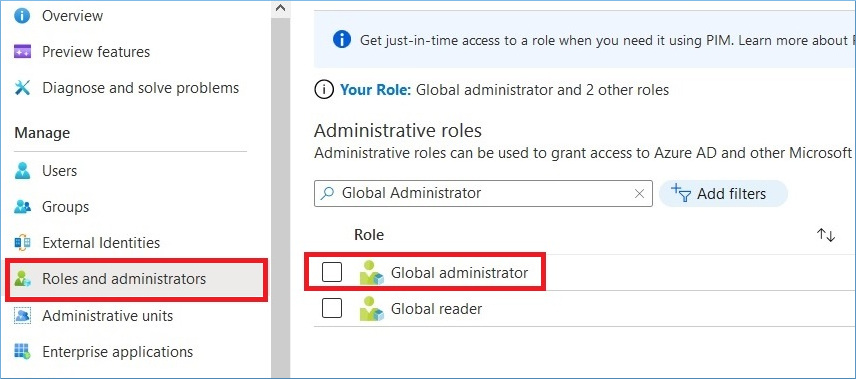Sort roles using the up-down arrows
This screenshot has height=379, width=856.
coord(825,235)
